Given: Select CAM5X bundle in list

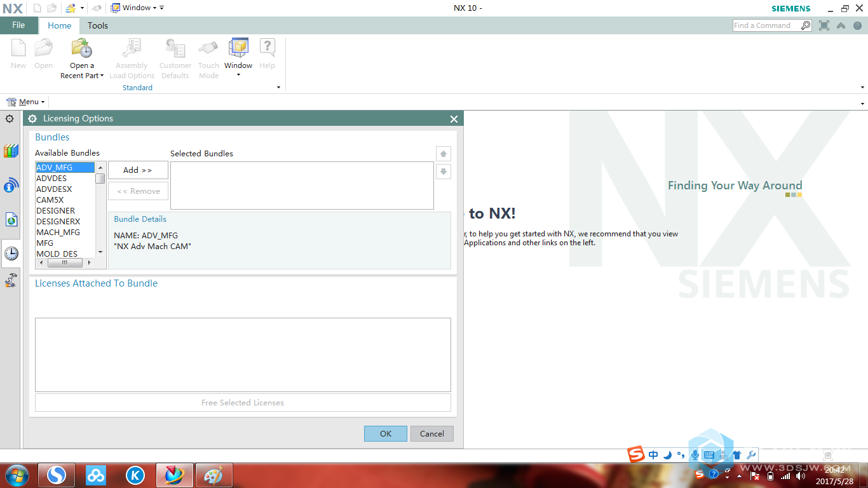Looking at the screenshot, I should (65, 200).
